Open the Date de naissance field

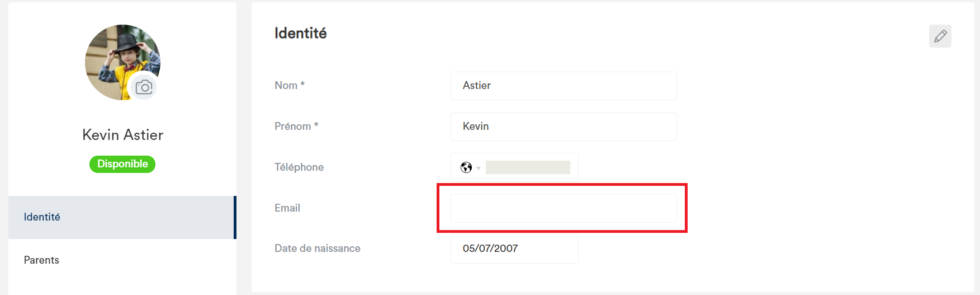[514, 249]
